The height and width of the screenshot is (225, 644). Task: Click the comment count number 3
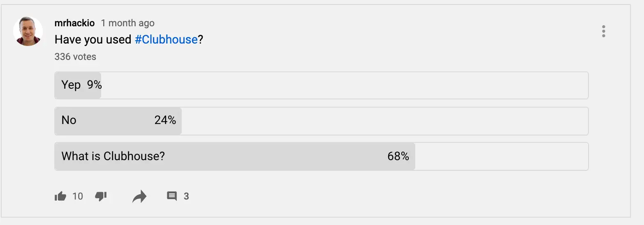click(x=186, y=196)
